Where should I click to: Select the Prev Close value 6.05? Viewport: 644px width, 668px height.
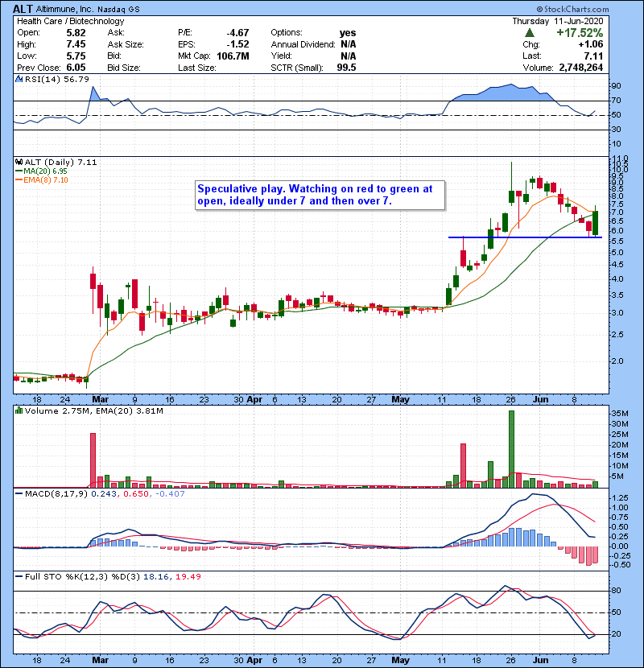(x=76, y=68)
